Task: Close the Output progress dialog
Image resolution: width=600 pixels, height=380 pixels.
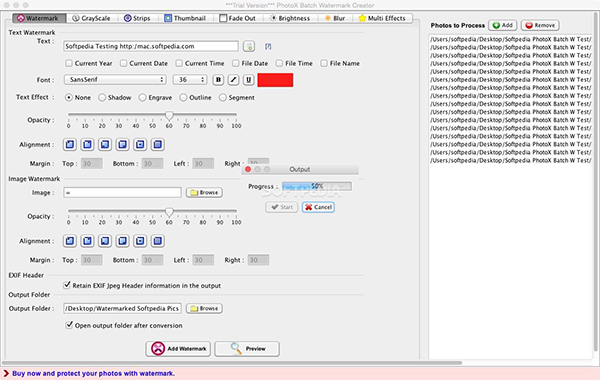Action: (248, 169)
